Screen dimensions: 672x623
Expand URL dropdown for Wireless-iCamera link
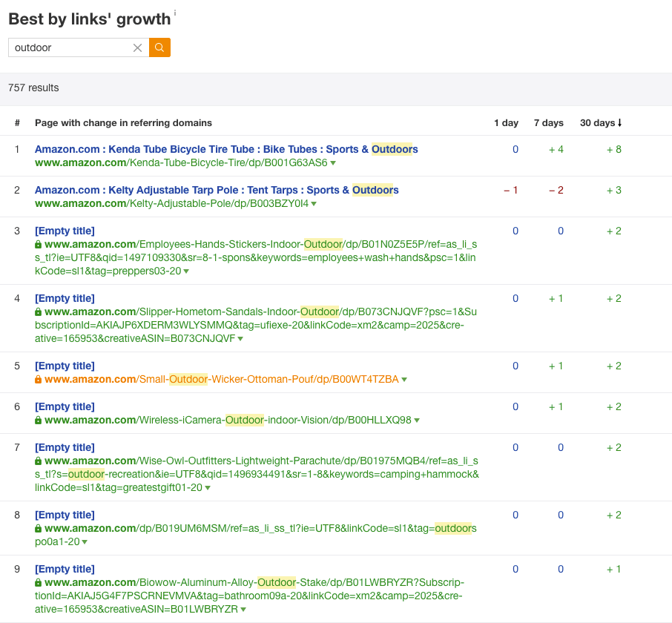[417, 421]
